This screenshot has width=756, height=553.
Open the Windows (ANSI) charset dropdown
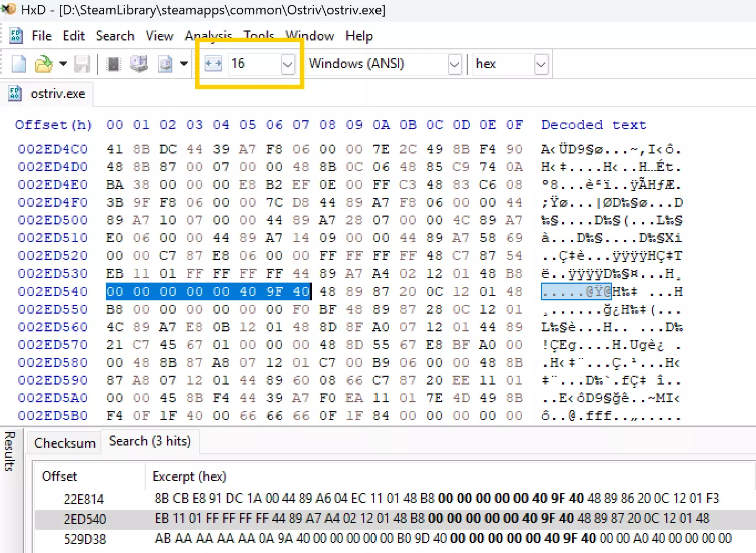(454, 64)
